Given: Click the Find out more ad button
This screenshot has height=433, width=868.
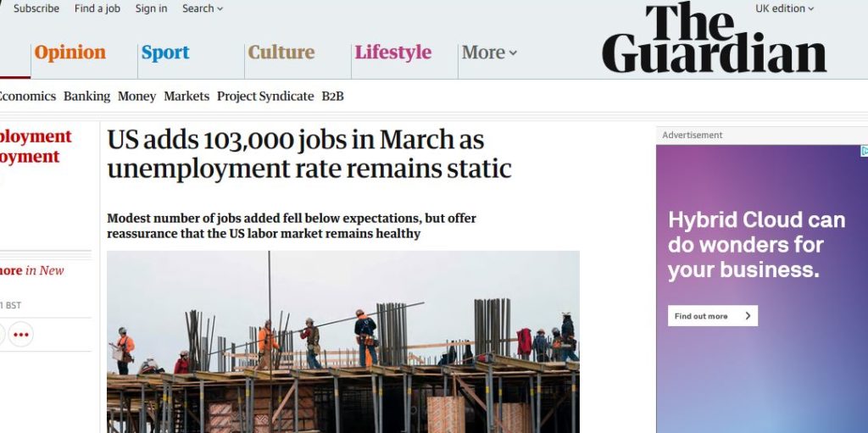Looking at the screenshot, I should click(x=712, y=316).
